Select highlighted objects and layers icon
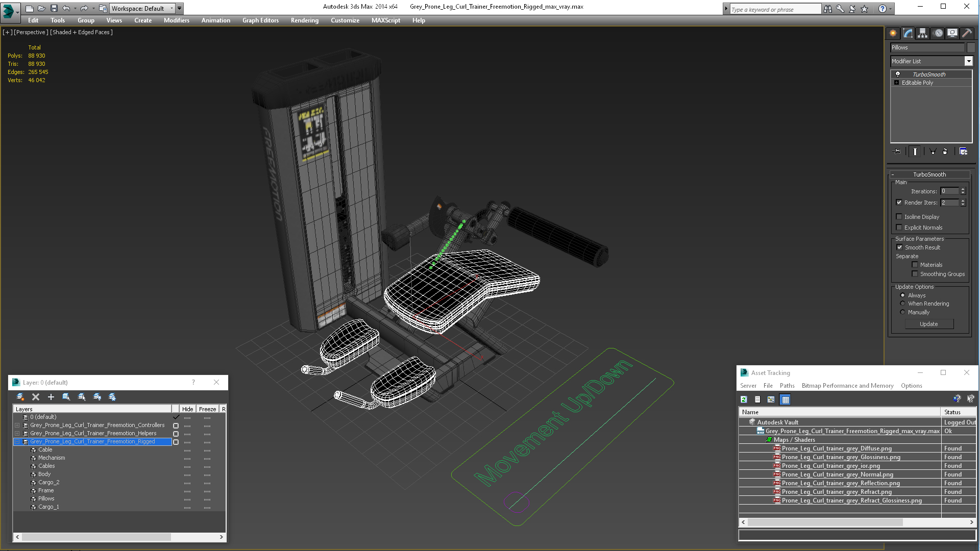980x551 pixels. 66,397
